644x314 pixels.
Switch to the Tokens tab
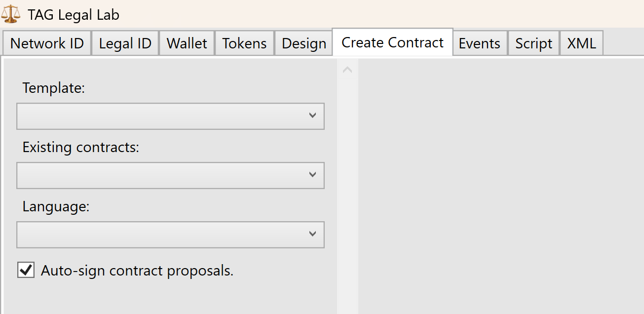[244, 43]
